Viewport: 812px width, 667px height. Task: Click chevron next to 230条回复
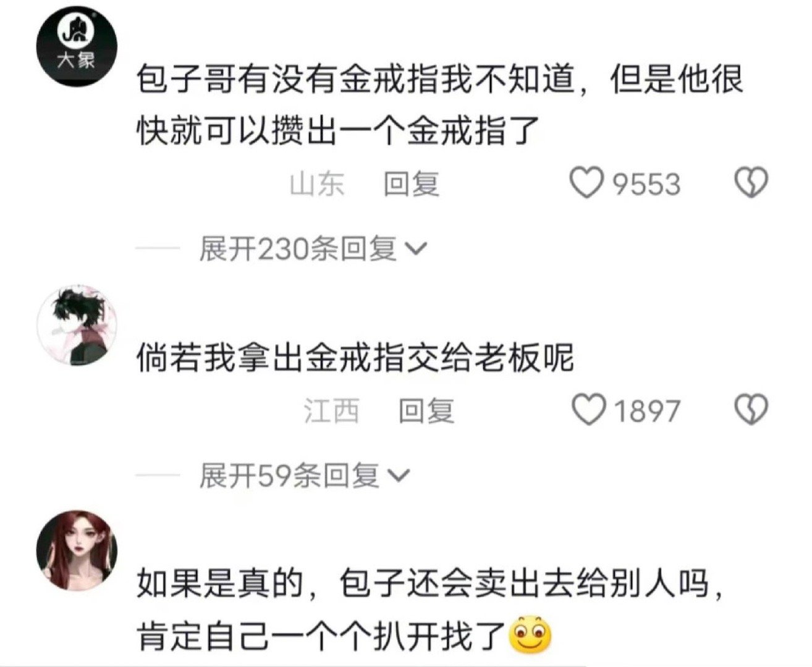pos(415,249)
